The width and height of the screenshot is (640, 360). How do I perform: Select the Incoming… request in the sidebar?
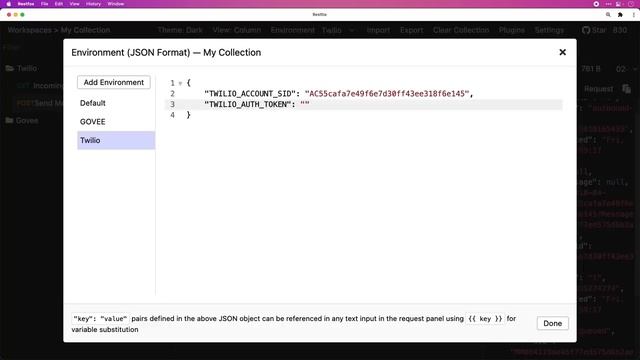[x=40, y=86]
